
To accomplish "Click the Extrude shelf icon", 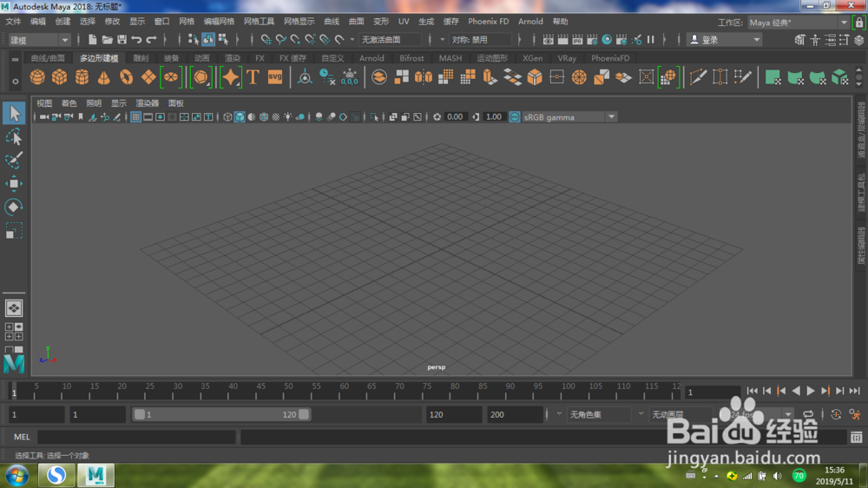I will (x=490, y=77).
